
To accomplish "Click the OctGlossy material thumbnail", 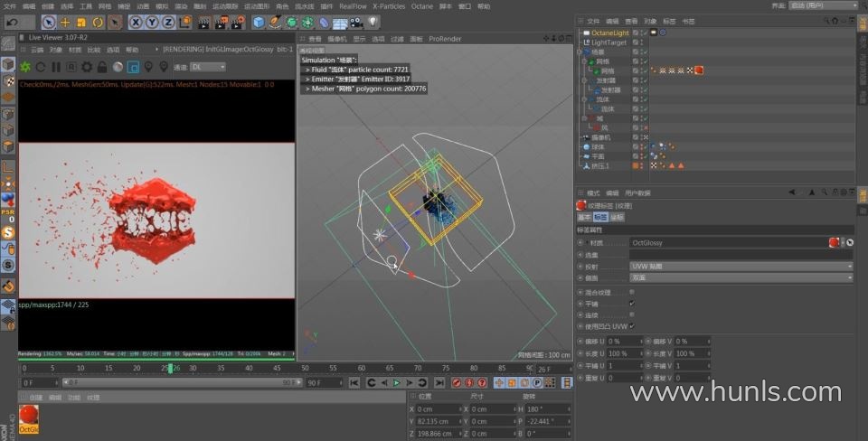I will tap(30, 416).
